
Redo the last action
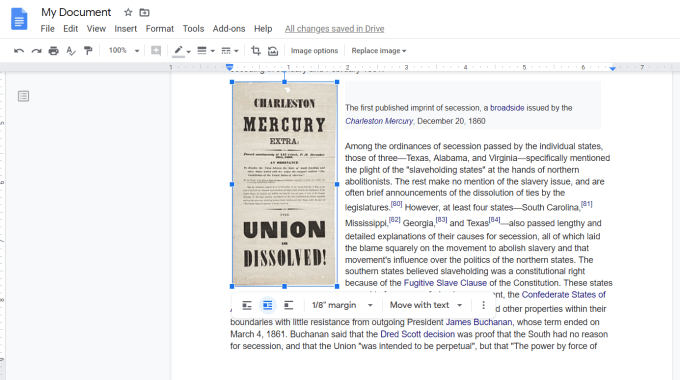coord(36,51)
